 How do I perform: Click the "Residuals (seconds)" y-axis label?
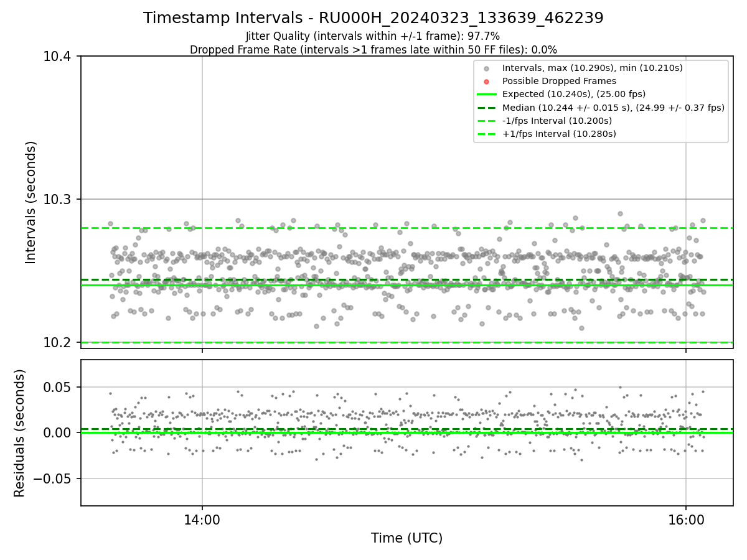point(19,433)
